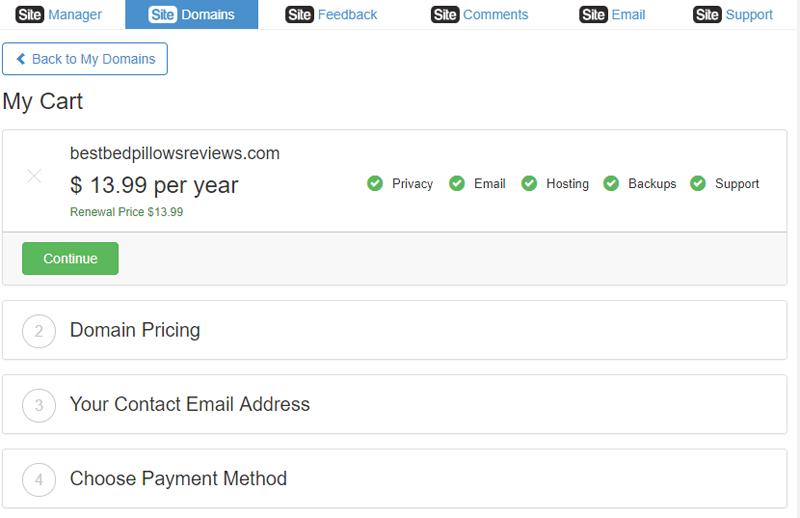The width and height of the screenshot is (800, 518).
Task: Go to the Site Comments tab
Action: [x=479, y=14]
